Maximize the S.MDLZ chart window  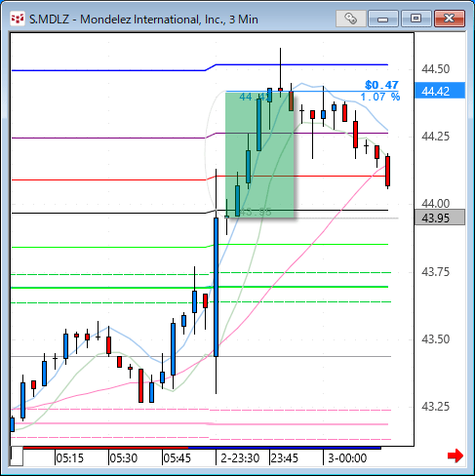pos(416,19)
